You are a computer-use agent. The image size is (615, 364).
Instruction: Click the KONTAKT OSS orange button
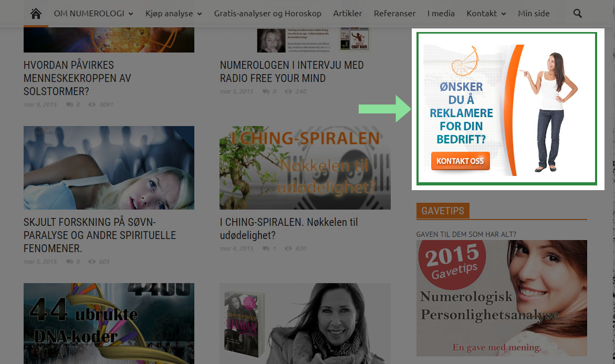tap(461, 161)
